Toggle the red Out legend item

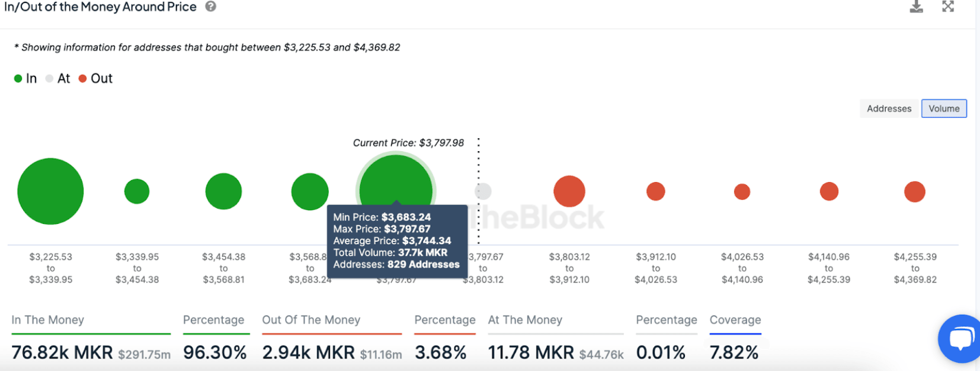(95, 78)
